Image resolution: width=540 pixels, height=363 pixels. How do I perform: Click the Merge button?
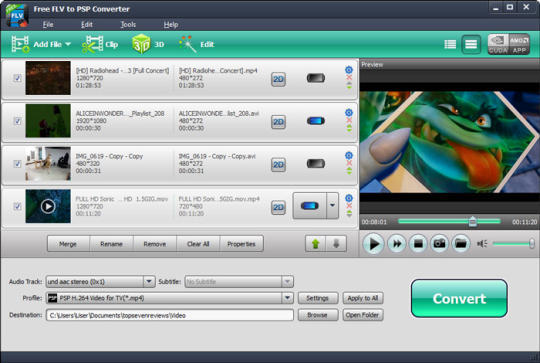click(68, 244)
